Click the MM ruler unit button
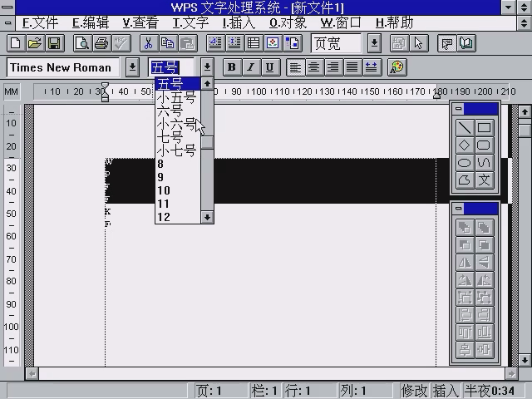 [x=12, y=91]
